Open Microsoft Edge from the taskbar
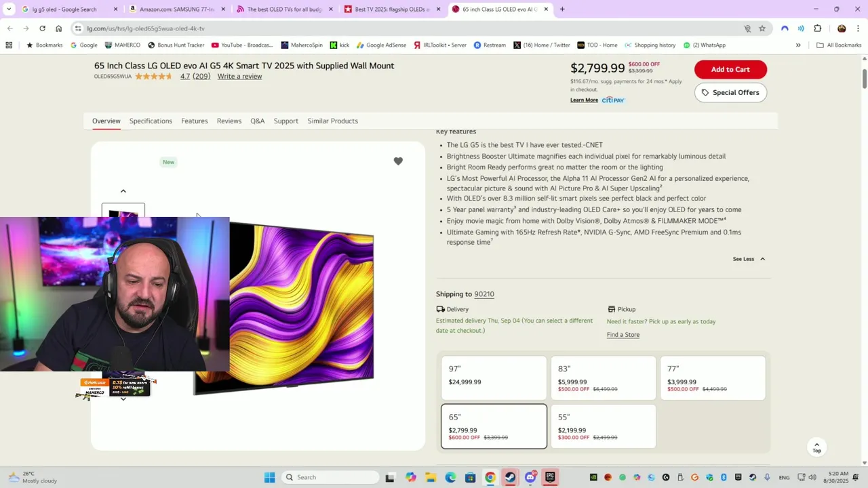Image resolution: width=868 pixels, height=488 pixels. [450, 477]
